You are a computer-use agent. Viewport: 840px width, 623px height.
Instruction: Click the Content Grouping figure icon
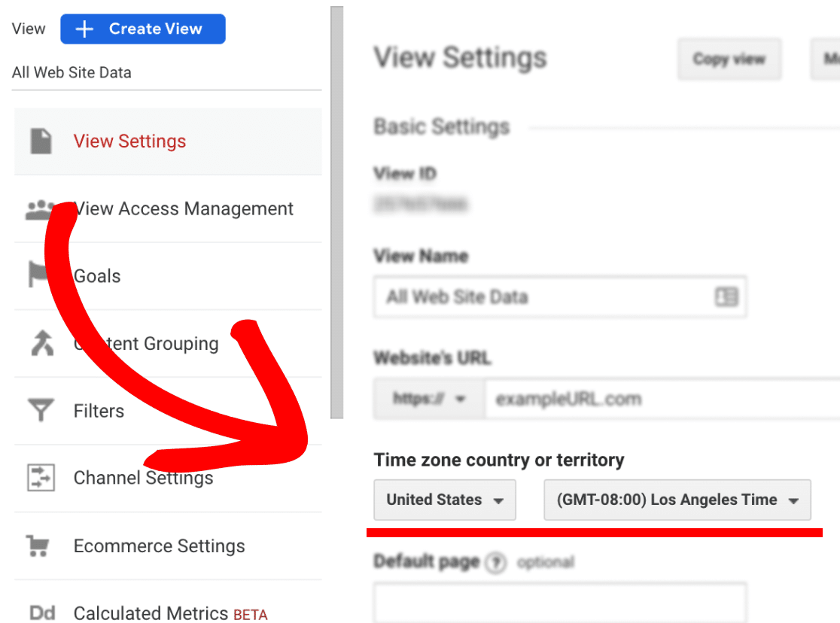tap(42, 343)
